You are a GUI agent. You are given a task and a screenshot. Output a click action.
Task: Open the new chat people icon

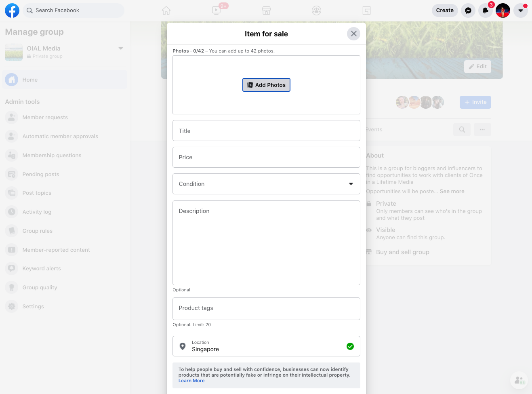pos(519,380)
